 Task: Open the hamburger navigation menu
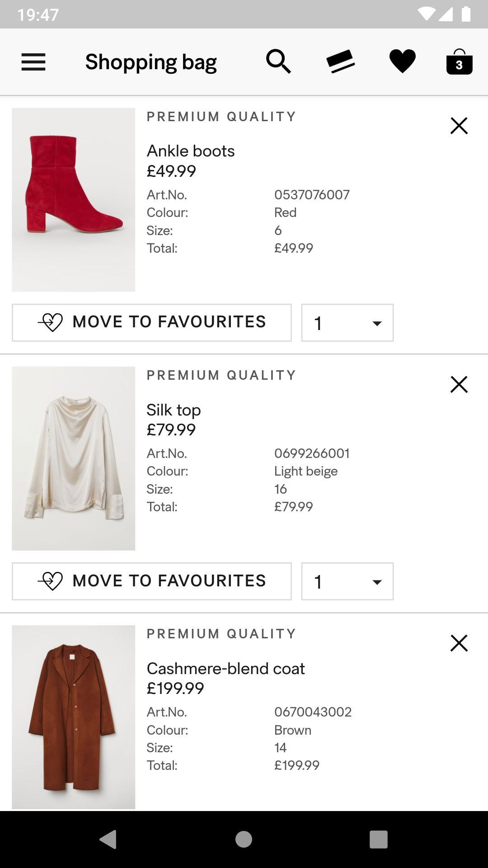(33, 62)
